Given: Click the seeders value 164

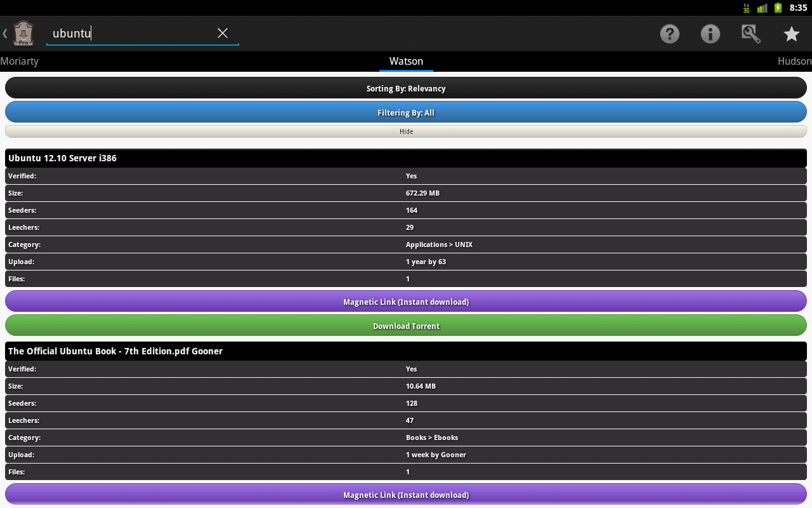Looking at the screenshot, I should pos(412,210).
